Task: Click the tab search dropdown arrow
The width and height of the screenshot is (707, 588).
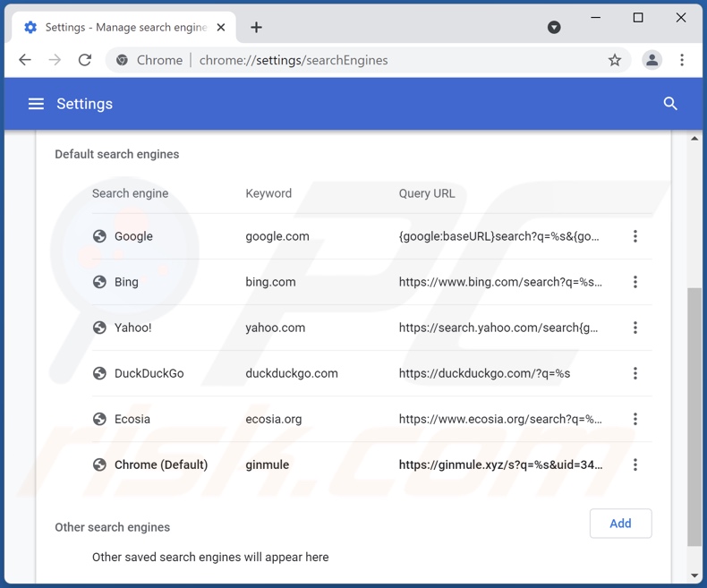Action: pyautogui.click(x=554, y=27)
